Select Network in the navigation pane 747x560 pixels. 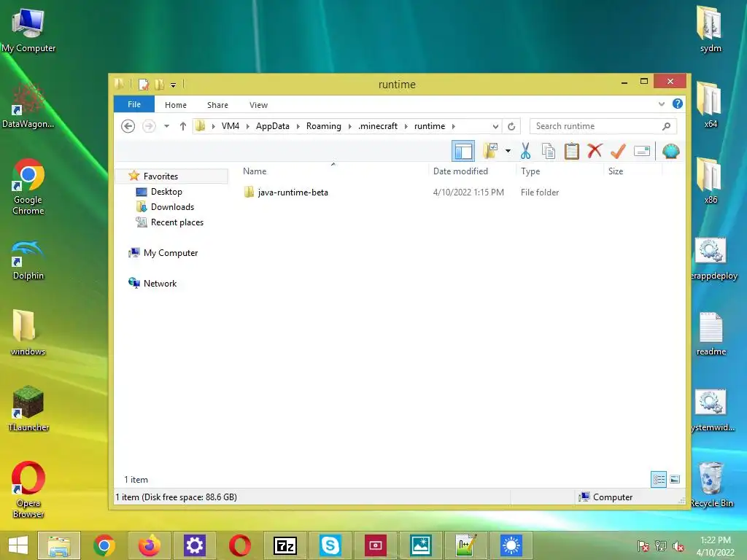[160, 284]
